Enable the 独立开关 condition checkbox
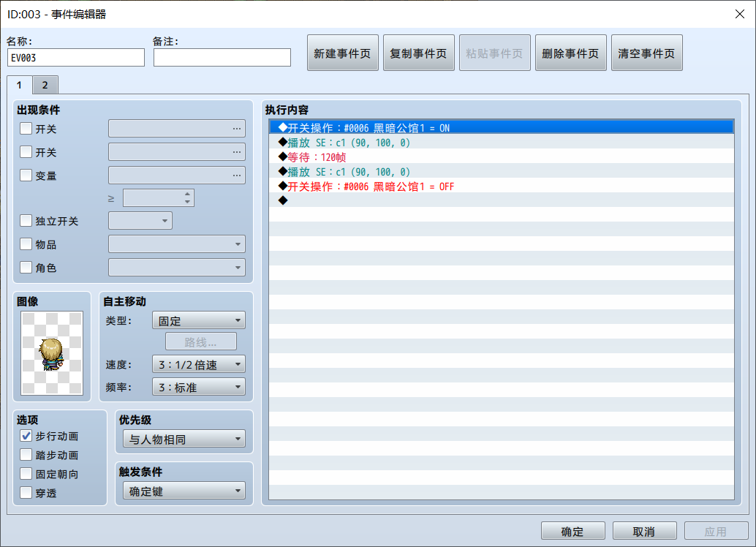Viewport: 756px width, 547px height. coord(26,220)
